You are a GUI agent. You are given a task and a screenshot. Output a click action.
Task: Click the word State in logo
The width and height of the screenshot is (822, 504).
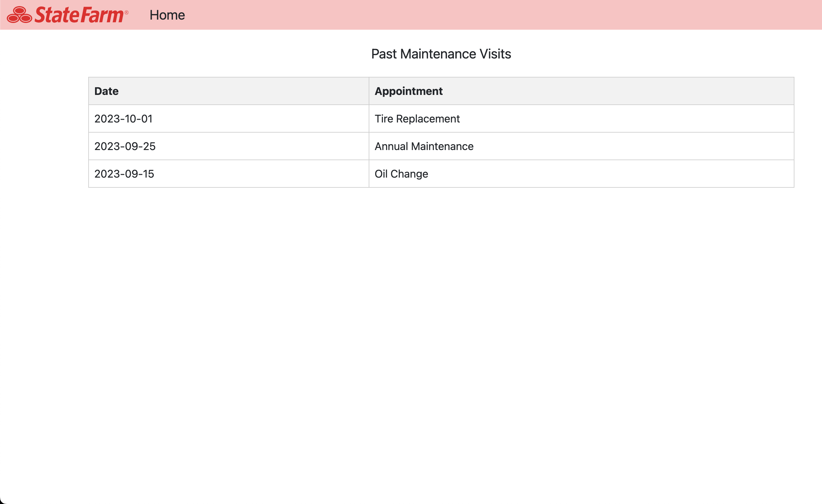click(x=57, y=15)
